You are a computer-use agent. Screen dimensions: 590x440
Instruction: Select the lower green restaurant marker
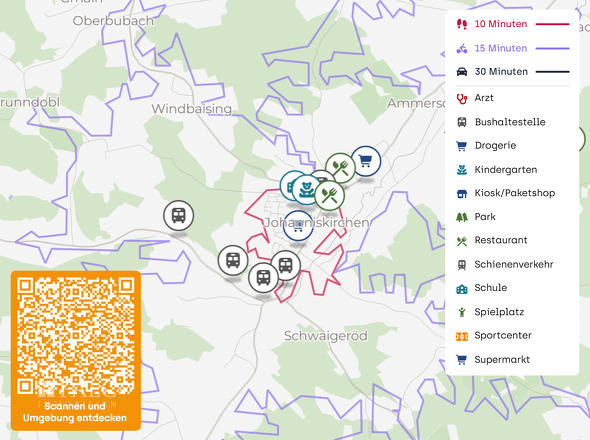pos(329,195)
